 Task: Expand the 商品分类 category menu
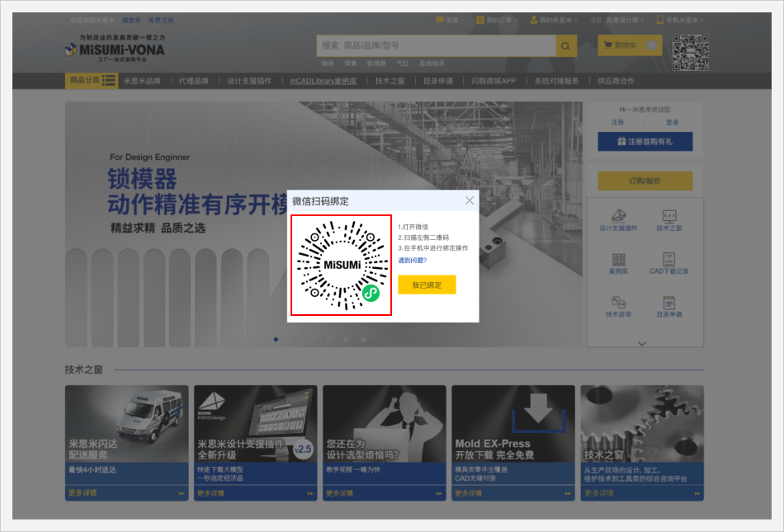(91, 81)
